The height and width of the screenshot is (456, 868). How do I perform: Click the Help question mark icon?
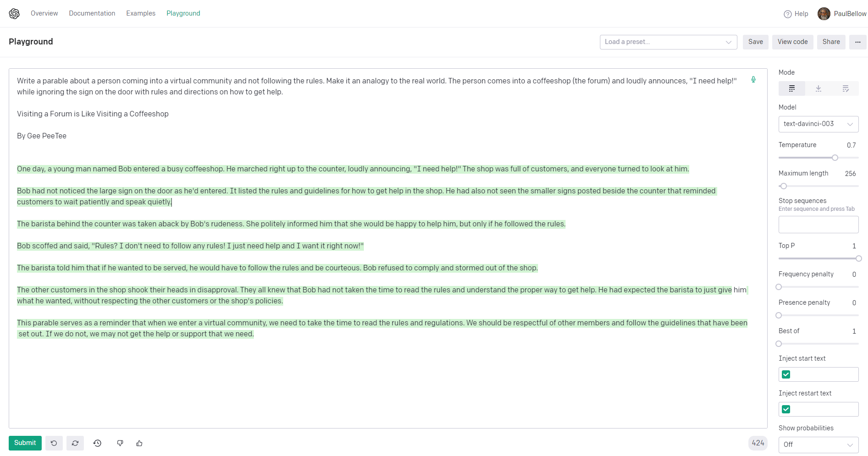(787, 14)
